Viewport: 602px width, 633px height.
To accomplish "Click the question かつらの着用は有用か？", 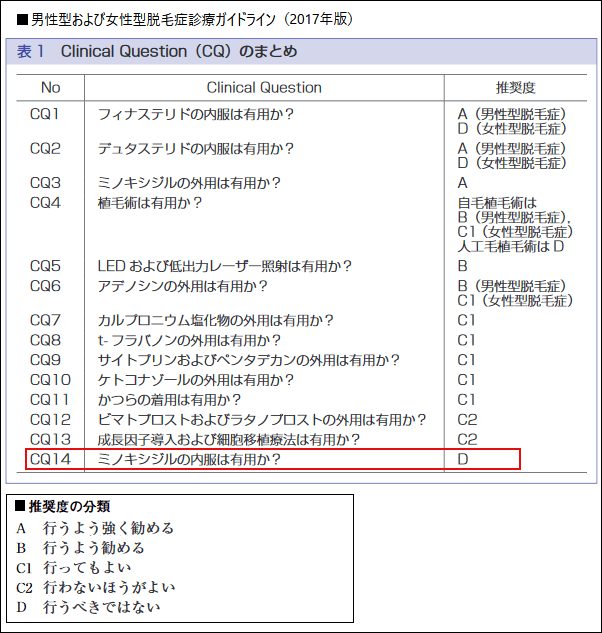I will pyautogui.click(x=169, y=400).
